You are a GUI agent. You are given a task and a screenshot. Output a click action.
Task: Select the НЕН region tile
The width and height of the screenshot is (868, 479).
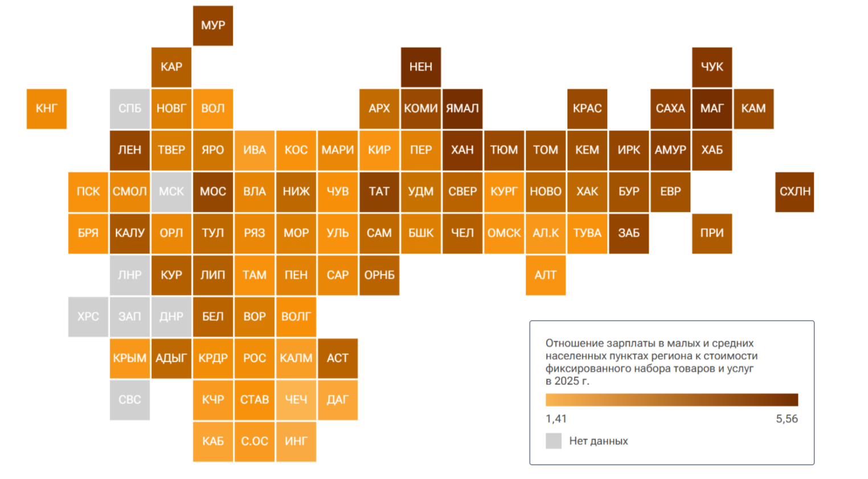click(x=421, y=67)
